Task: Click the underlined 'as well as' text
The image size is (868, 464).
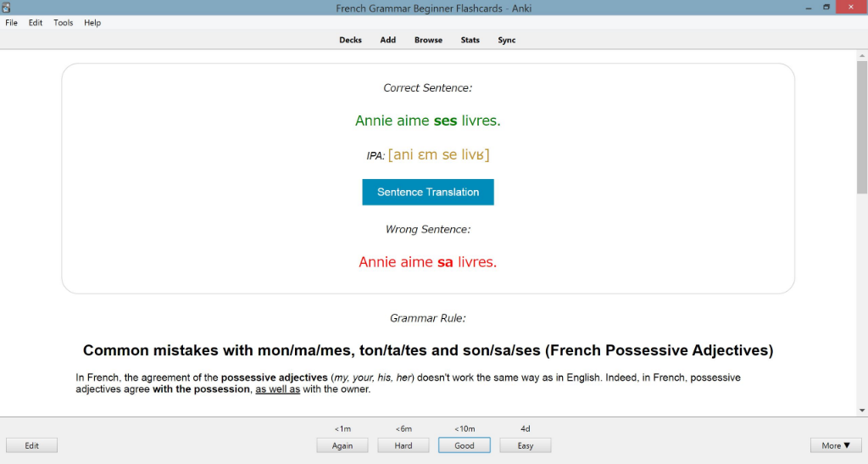Action: click(277, 389)
